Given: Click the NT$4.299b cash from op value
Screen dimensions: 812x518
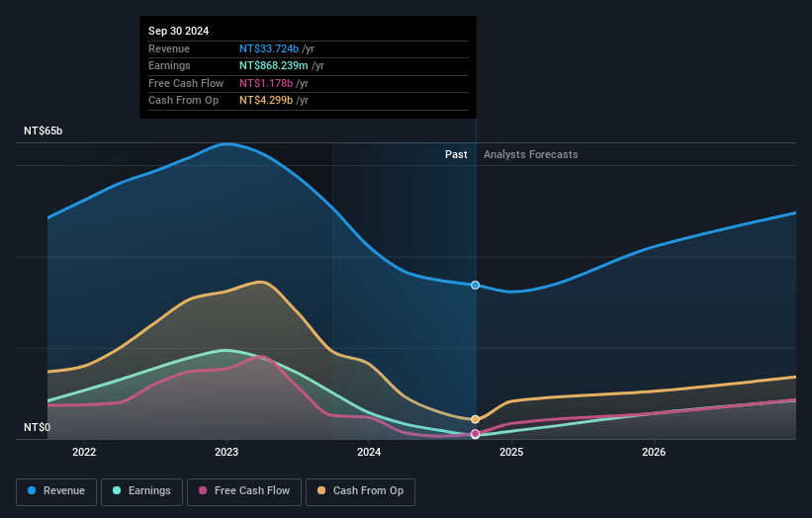Looking at the screenshot, I should (x=266, y=101).
